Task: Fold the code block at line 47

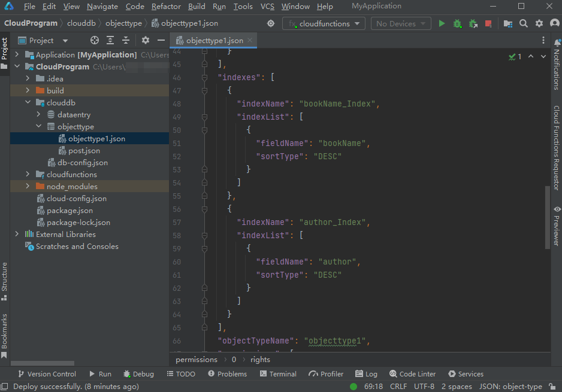Action: point(205,90)
